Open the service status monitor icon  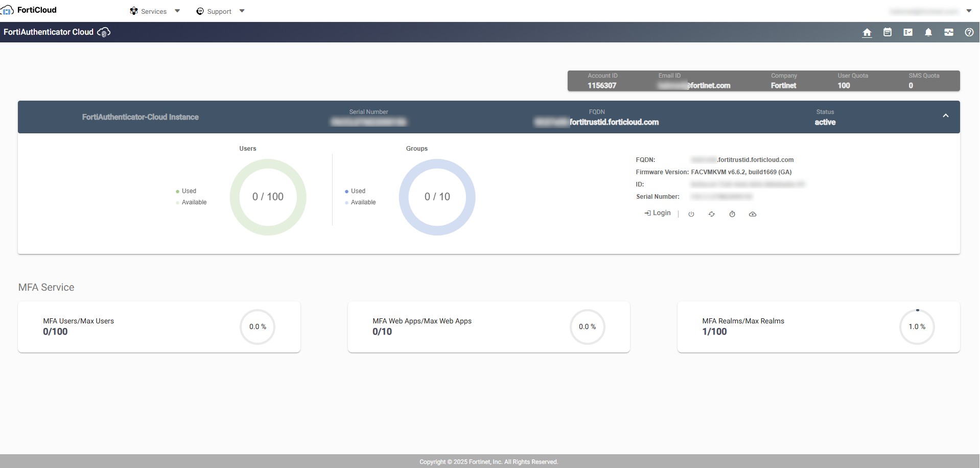pos(949,32)
